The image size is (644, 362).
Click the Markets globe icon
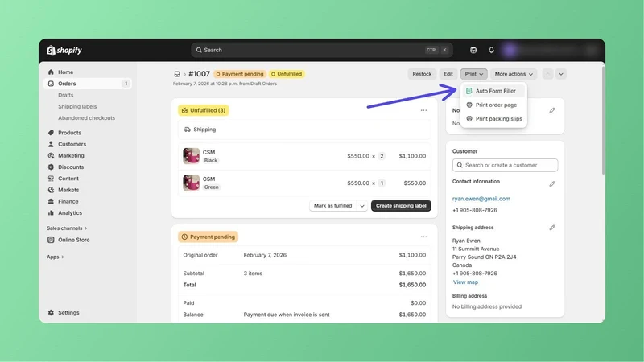pyautogui.click(x=51, y=190)
